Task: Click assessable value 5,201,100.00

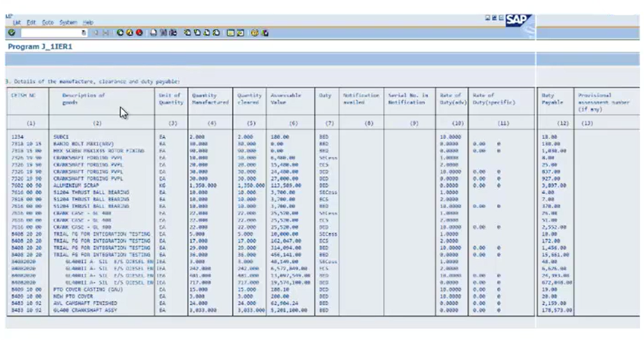Action: pos(288,310)
